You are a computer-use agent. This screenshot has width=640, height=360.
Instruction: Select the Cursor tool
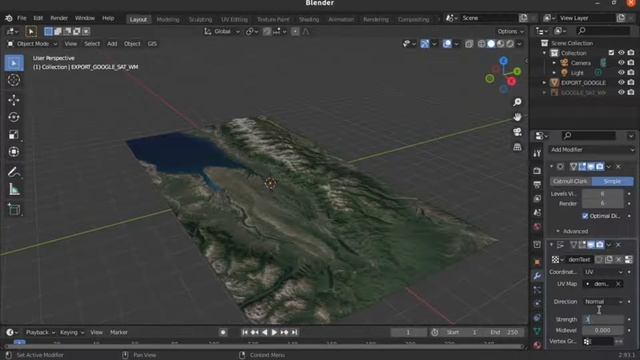14,80
